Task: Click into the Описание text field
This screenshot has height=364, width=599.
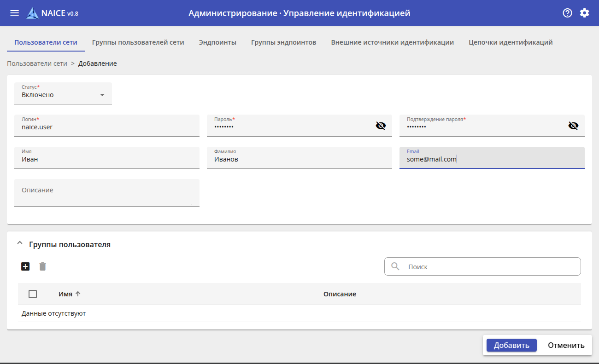Action: click(x=106, y=193)
